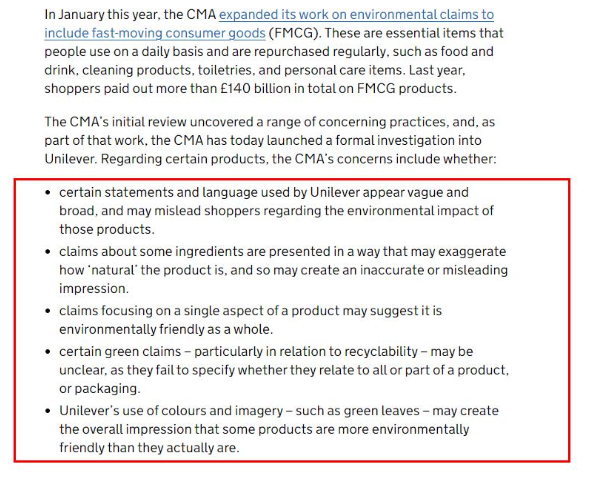Click the bullet dot before 'claims about some ingredients'
Screen dimensions: 591x484
tap(47, 252)
